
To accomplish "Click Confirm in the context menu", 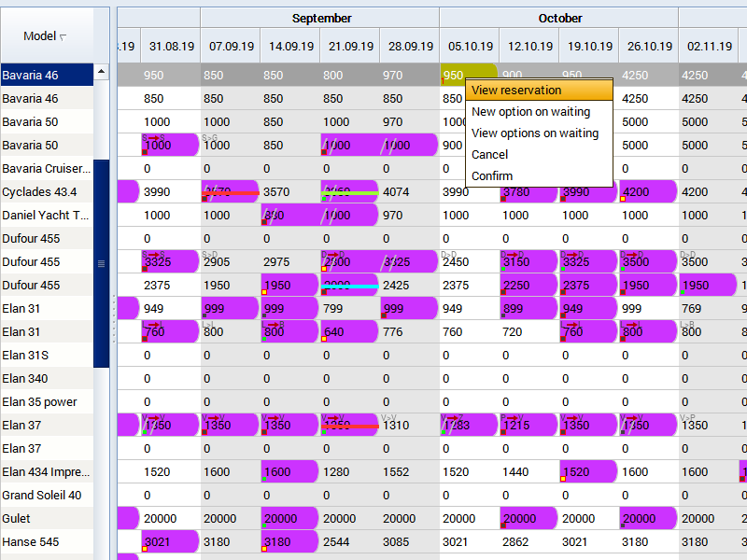I will (491, 176).
